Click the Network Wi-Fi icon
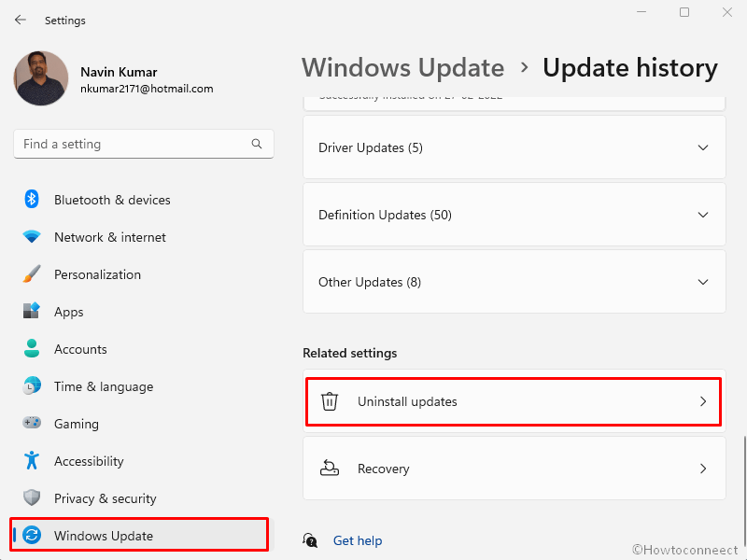This screenshot has height=560, width=747. tap(32, 236)
